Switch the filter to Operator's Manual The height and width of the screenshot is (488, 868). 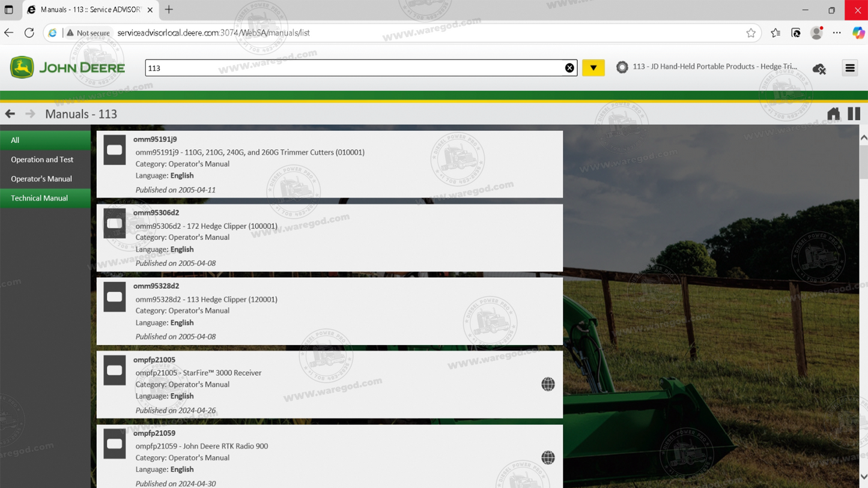click(41, 178)
